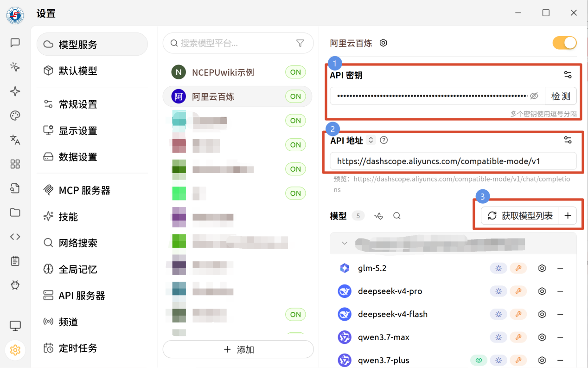The height and width of the screenshot is (368, 588).
Task: Open API 服务器 settings section
Action: [x=92, y=296]
